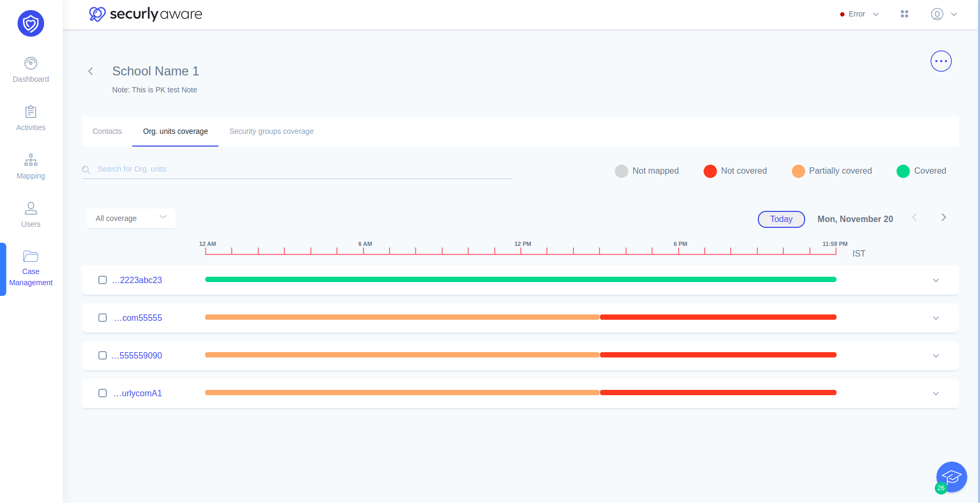The image size is (980, 503).
Task: Open the apps grid icon
Action: coord(905,14)
